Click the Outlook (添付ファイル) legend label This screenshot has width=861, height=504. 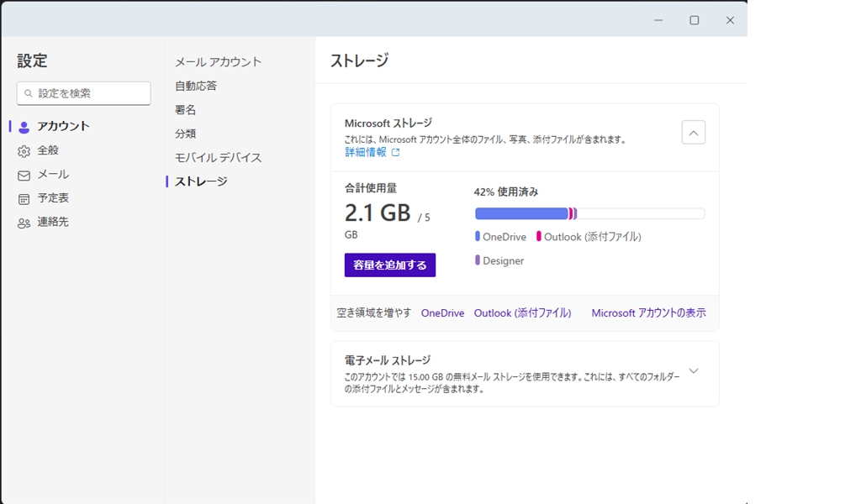[x=593, y=237]
